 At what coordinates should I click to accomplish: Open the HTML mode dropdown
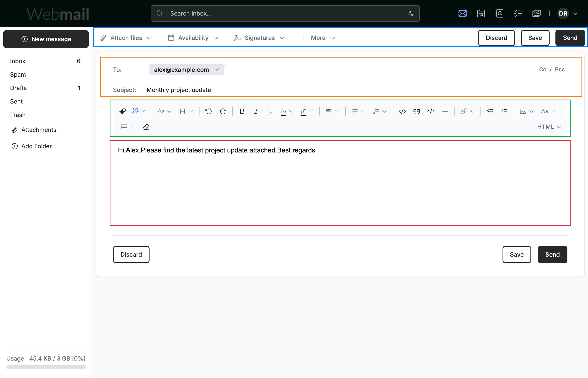tap(549, 127)
